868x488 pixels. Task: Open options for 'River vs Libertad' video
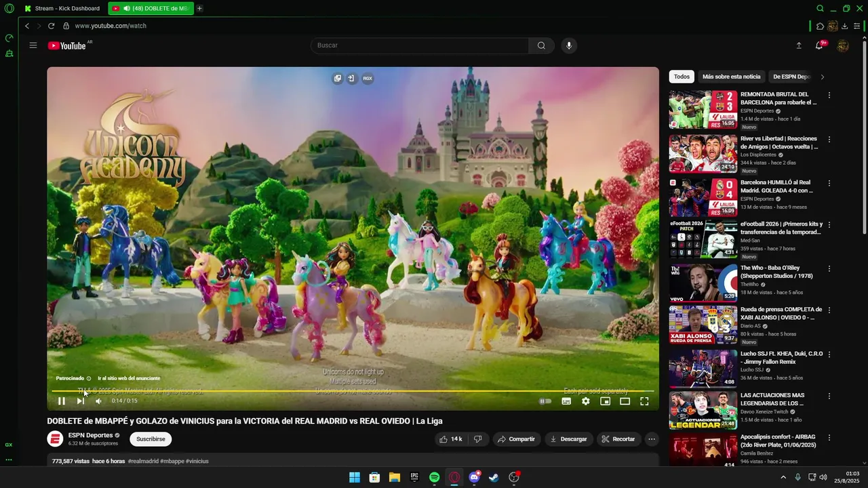[829, 140]
